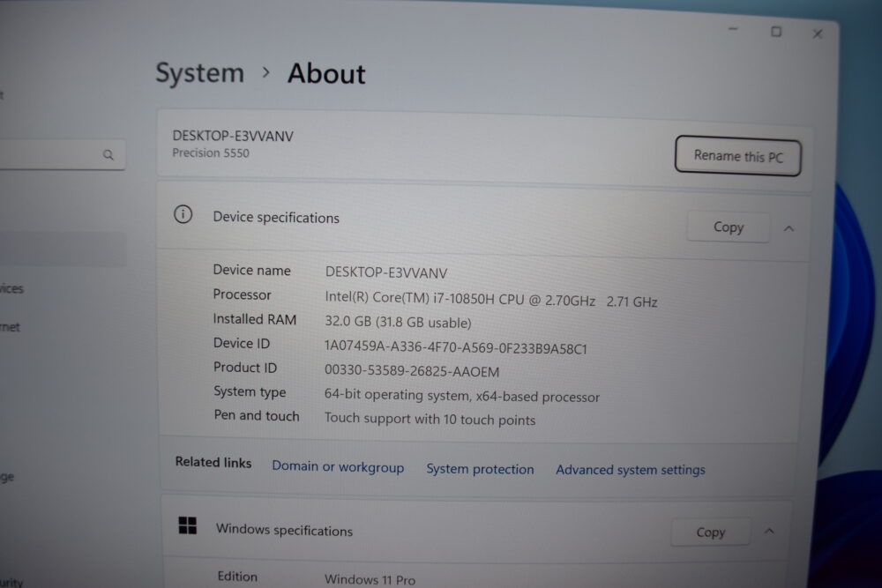Copy the Windows specifications

pyautogui.click(x=710, y=532)
